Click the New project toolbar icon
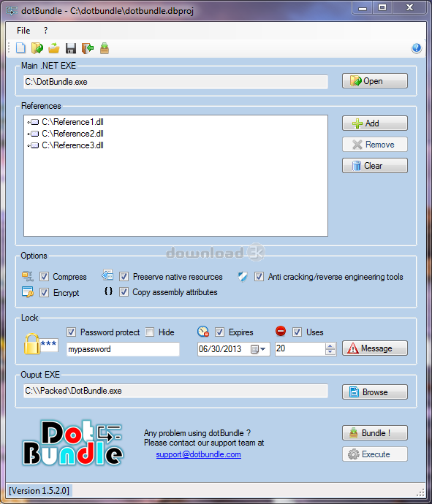The width and height of the screenshot is (432, 504). 21,48
